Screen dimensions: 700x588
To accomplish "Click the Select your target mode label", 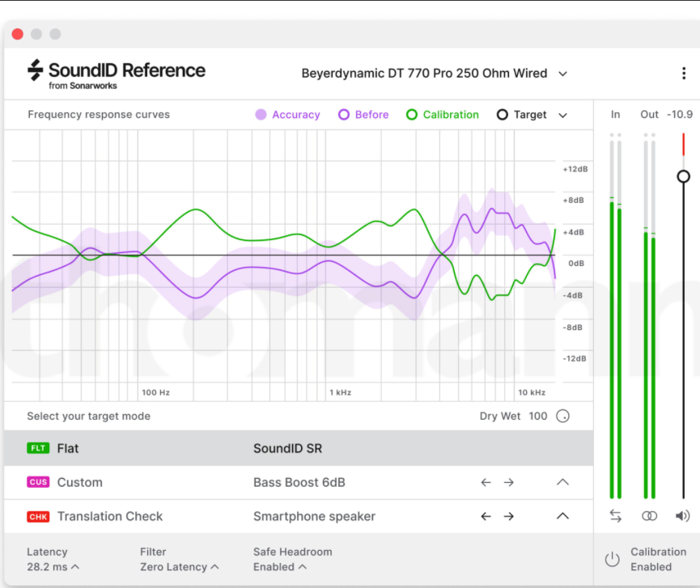I will tap(88, 417).
